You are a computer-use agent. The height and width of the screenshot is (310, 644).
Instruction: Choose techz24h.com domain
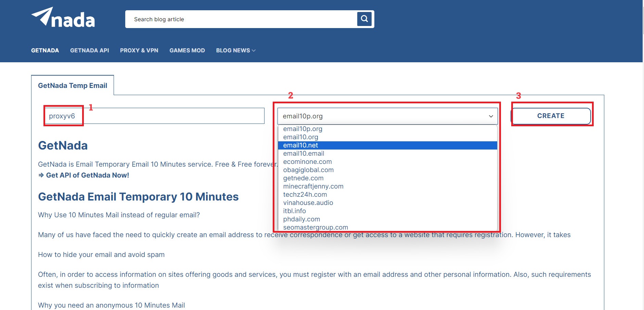point(387,195)
